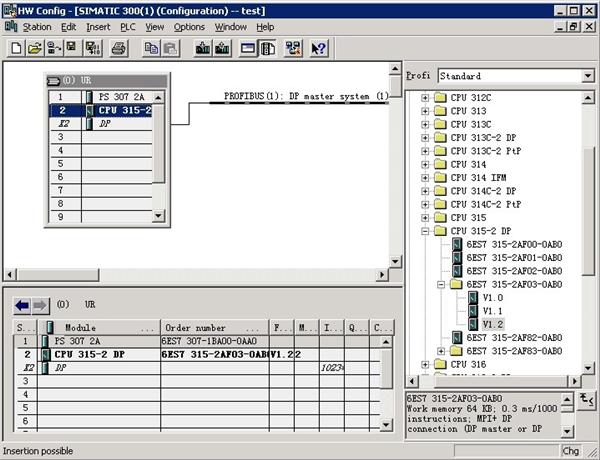Image resolution: width=600 pixels, height=460 pixels.
Task: Open the Window menu
Action: [230, 27]
